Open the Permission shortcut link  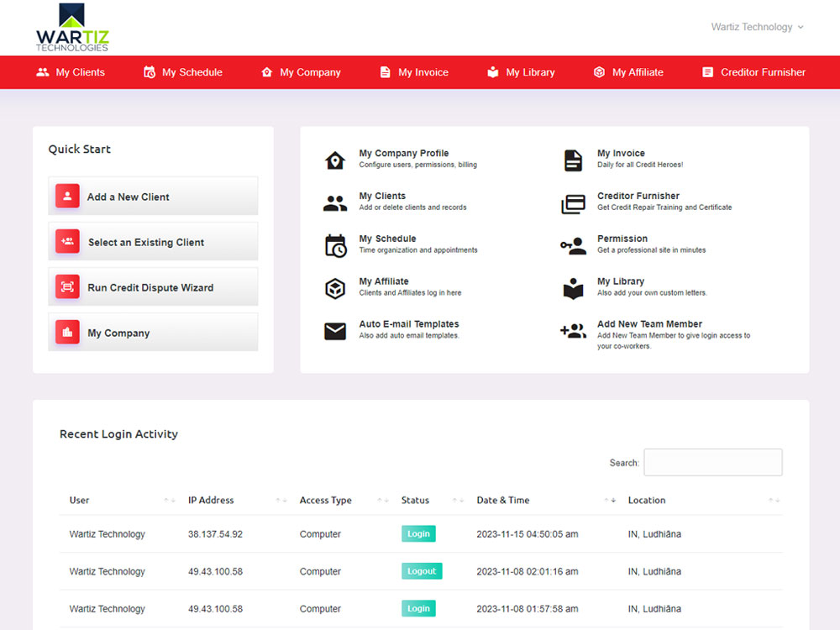click(x=622, y=239)
